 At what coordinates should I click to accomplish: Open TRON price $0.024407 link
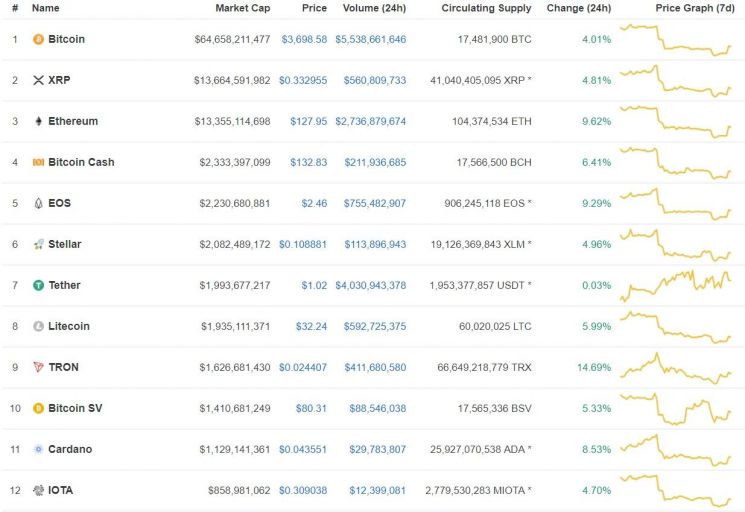(303, 368)
